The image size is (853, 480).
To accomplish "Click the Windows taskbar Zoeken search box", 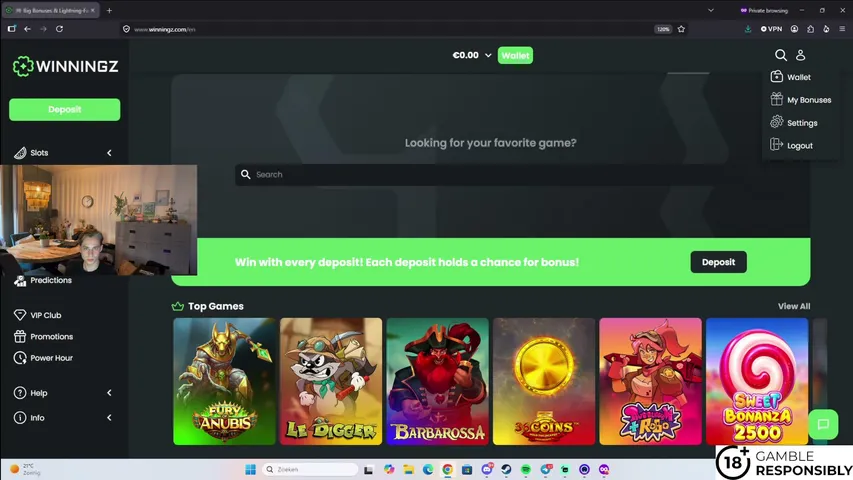I will pyautogui.click(x=310, y=469).
